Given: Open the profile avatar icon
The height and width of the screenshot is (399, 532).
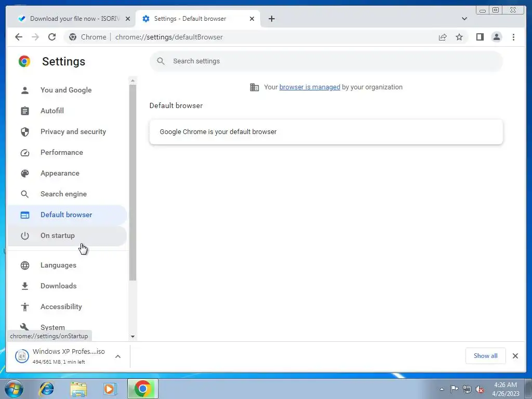Looking at the screenshot, I should (x=496, y=37).
